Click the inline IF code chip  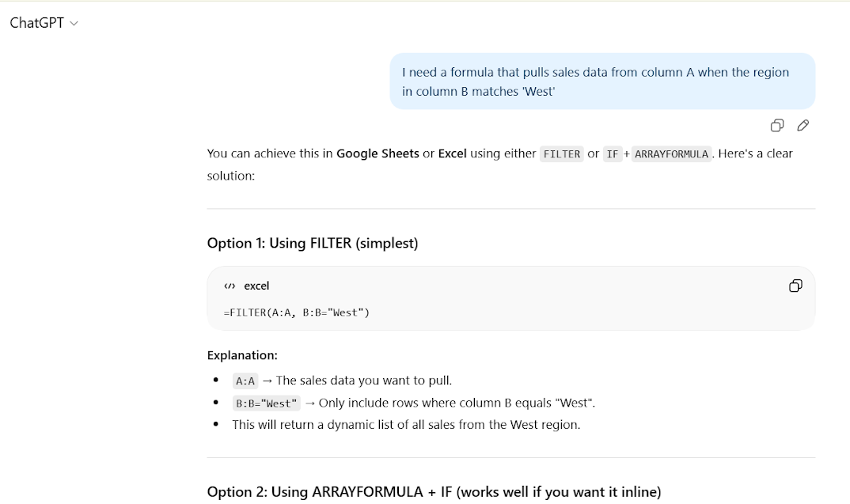612,153
